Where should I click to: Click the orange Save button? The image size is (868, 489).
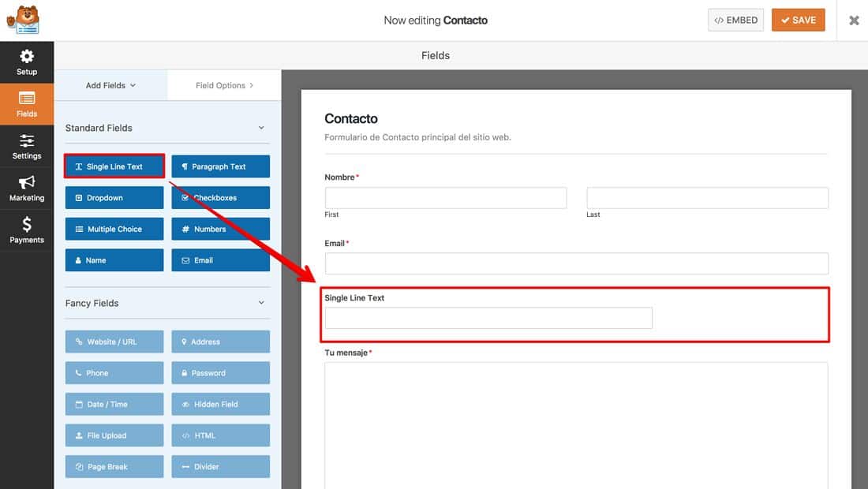click(x=798, y=21)
